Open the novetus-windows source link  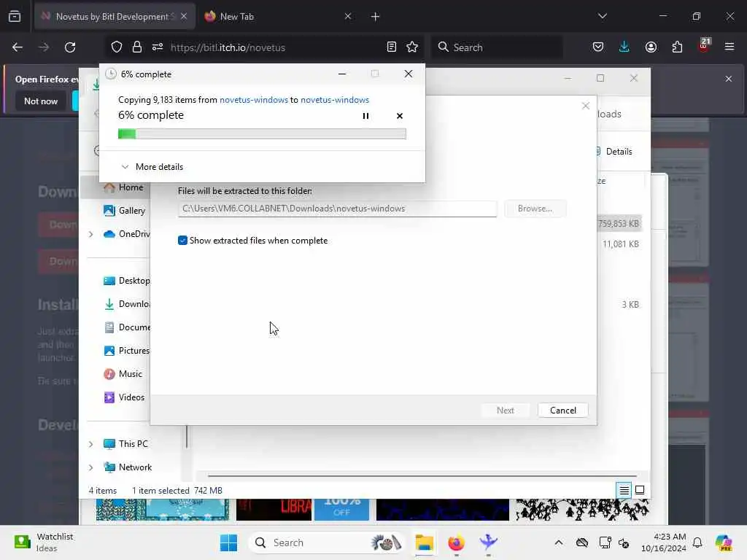[x=253, y=100]
